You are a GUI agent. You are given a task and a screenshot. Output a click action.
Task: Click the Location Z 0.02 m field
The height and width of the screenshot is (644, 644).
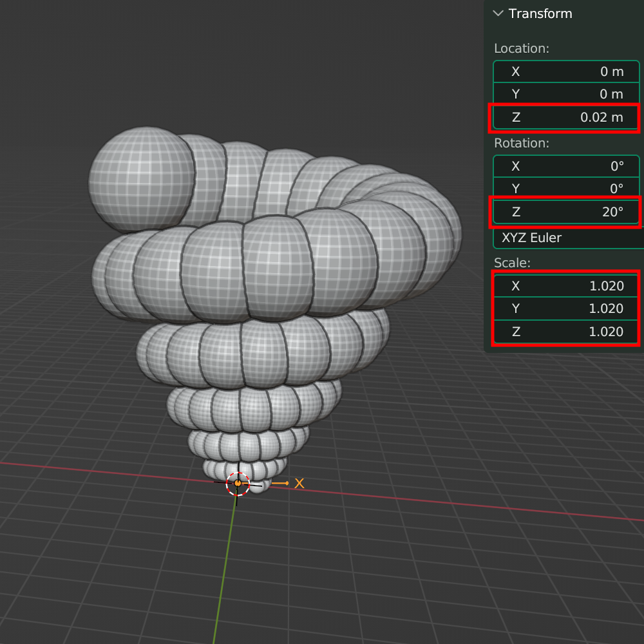coord(566,117)
